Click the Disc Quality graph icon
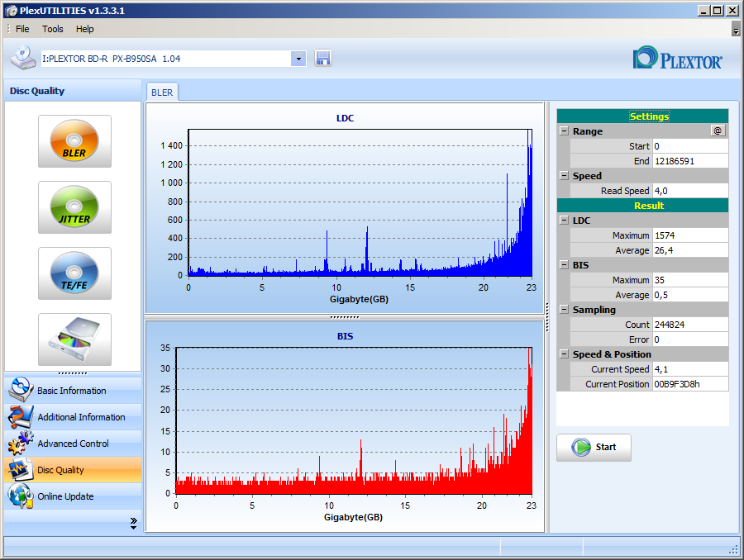 21,470
